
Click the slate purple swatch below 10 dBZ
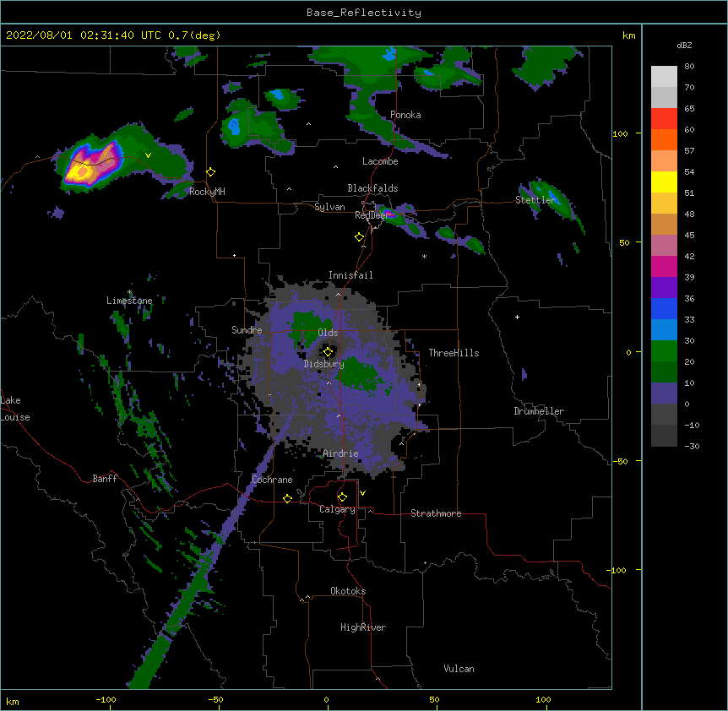(664, 393)
